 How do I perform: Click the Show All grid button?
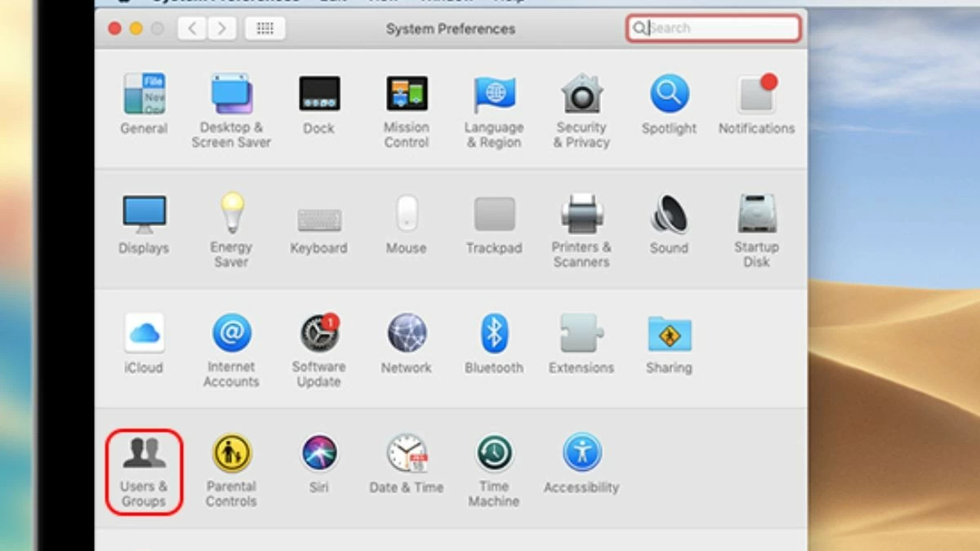point(265,29)
